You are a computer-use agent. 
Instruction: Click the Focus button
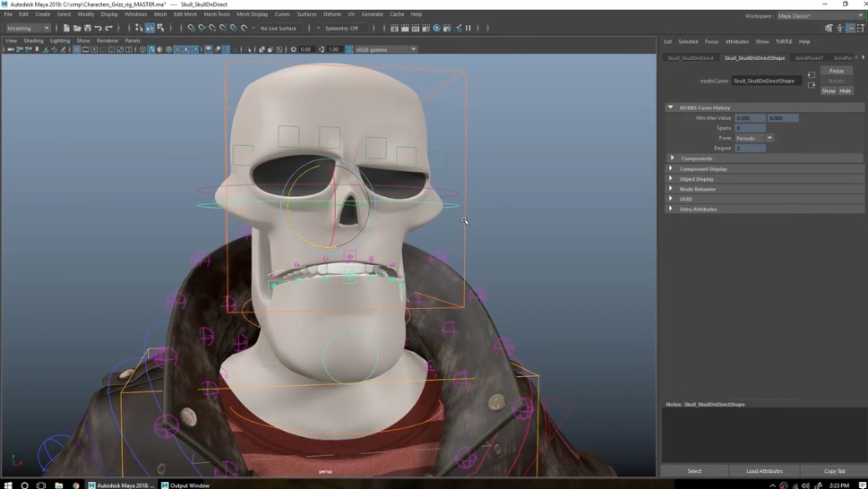tap(837, 71)
